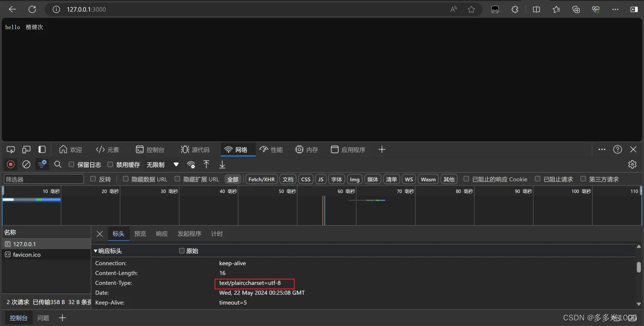Switch to 性能 performance tab
This screenshot has height=326, width=644.
coord(271,149)
